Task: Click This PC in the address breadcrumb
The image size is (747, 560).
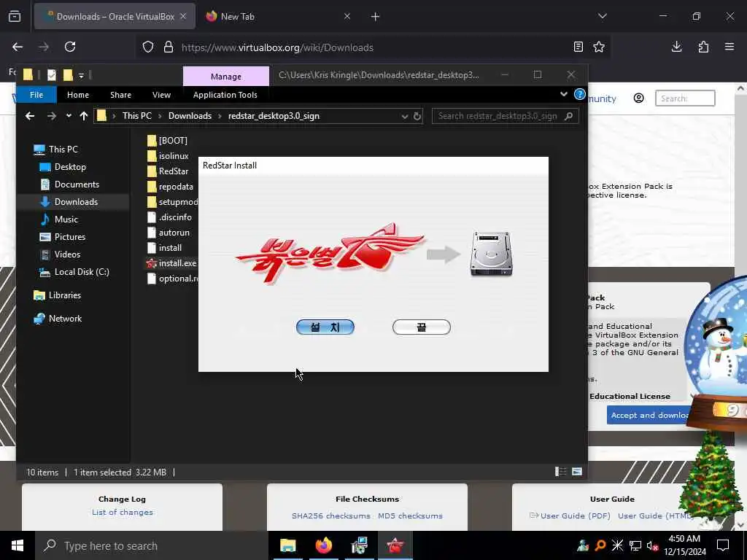Action: click(136, 116)
